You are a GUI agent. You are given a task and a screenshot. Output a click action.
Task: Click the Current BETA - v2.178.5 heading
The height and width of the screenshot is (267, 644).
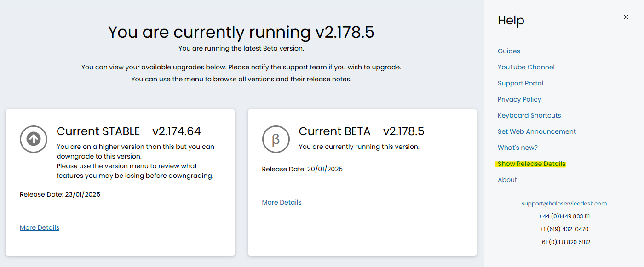[362, 131]
